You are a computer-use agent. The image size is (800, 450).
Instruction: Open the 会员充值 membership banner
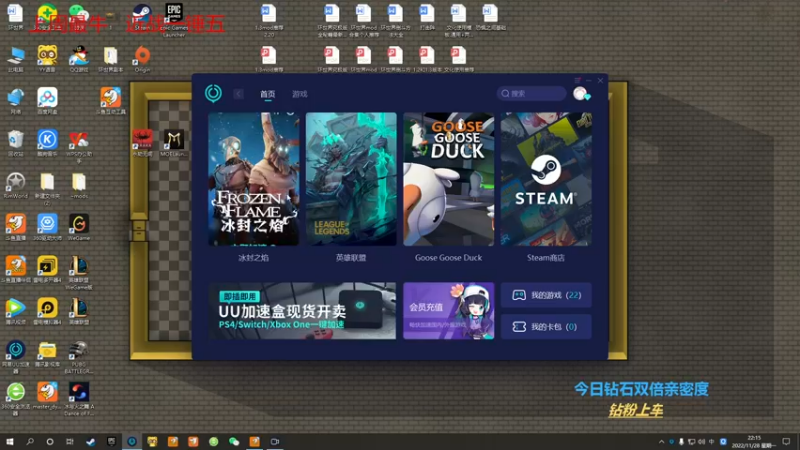448,311
